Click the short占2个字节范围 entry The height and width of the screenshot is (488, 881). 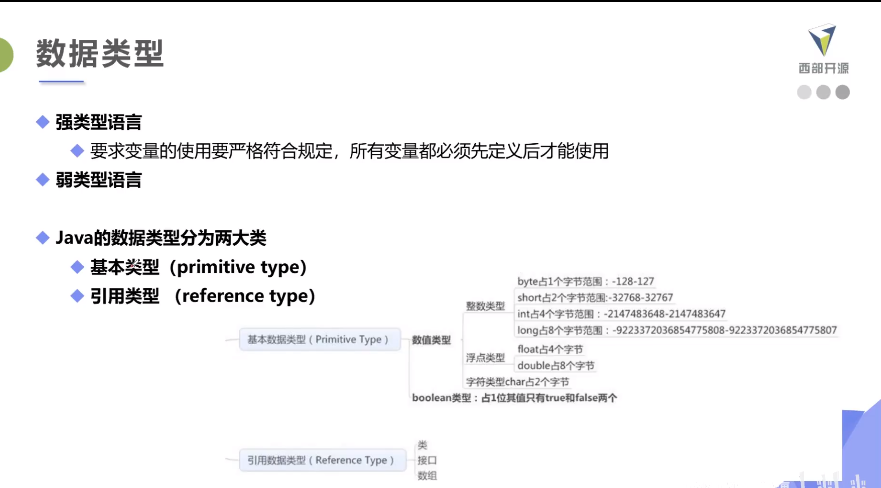(595, 298)
